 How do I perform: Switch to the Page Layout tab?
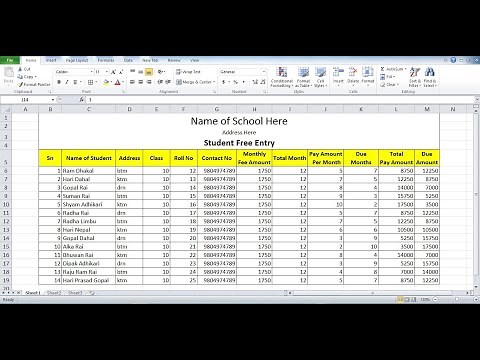point(77,60)
